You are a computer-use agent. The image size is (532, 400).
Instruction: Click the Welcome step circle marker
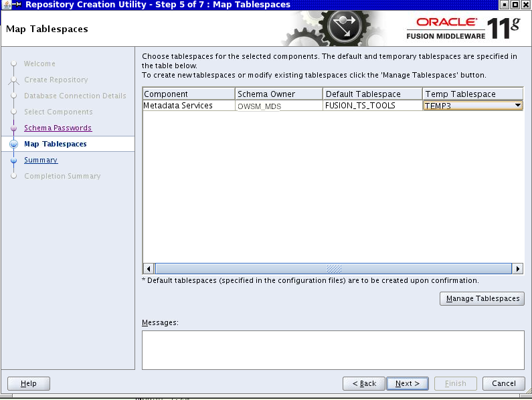pos(13,64)
